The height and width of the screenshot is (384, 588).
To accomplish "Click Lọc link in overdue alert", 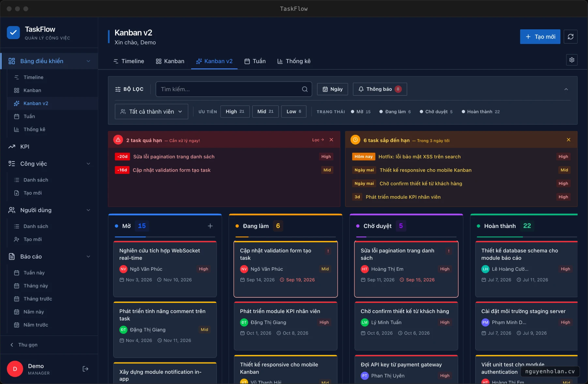I will click(318, 140).
